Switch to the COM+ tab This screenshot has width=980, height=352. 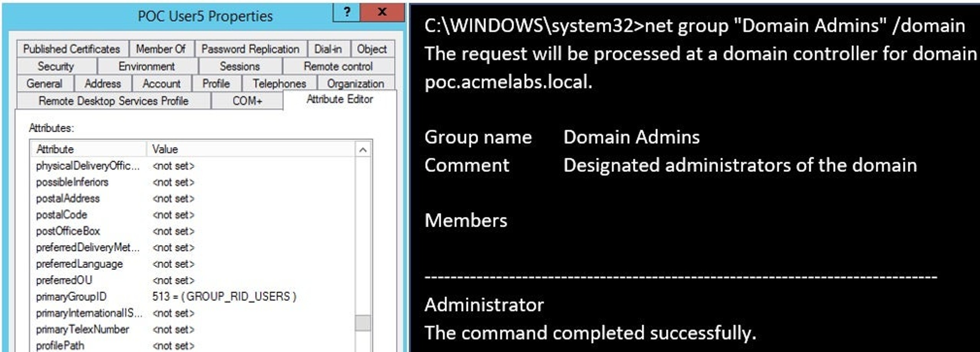coord(247,101)
